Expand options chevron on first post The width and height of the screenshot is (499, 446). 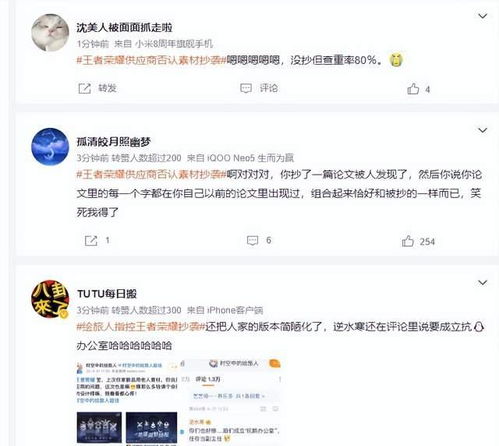pos(483,16)
